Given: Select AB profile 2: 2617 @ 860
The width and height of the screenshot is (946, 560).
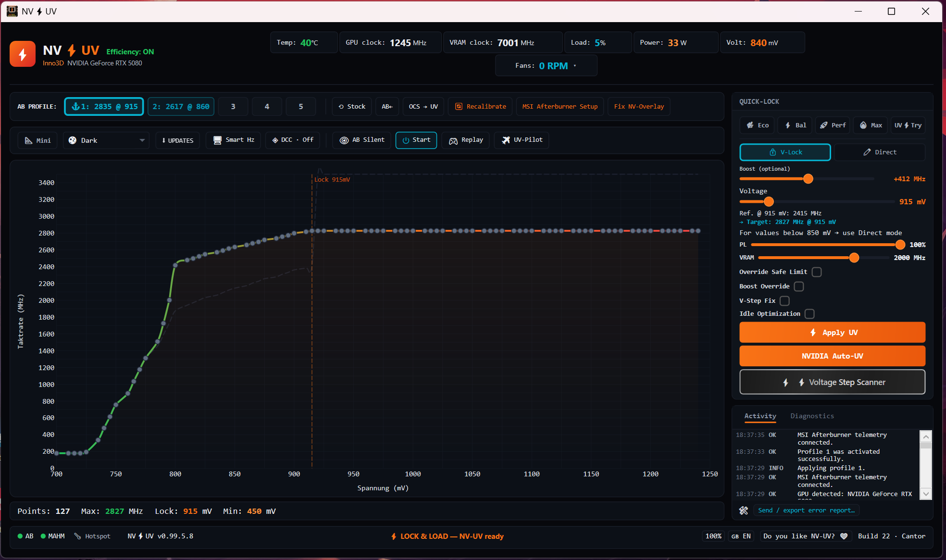Looking at the screenshot, I should pyautogui.click(x=181, y=106).
